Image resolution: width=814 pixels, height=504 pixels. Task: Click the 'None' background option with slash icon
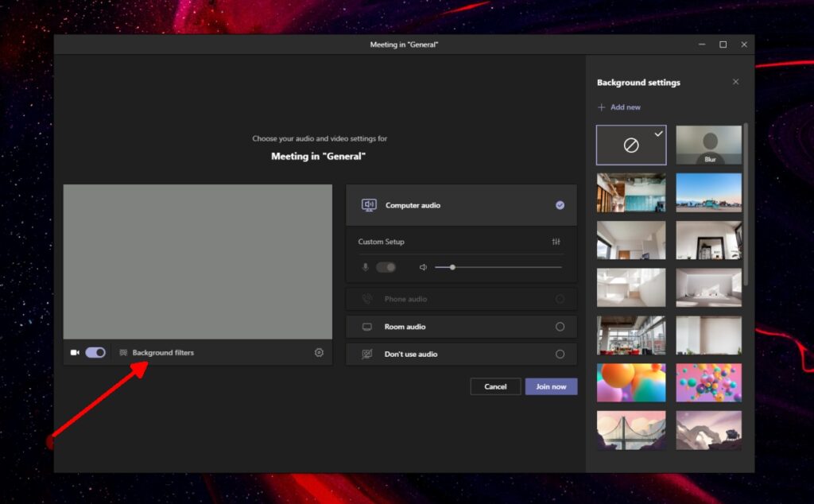pos(630,144)
